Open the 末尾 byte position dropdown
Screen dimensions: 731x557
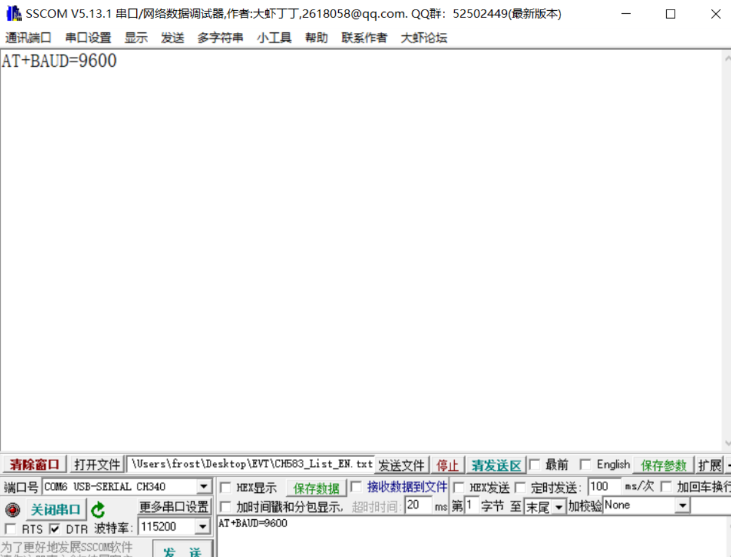point(559,507)
